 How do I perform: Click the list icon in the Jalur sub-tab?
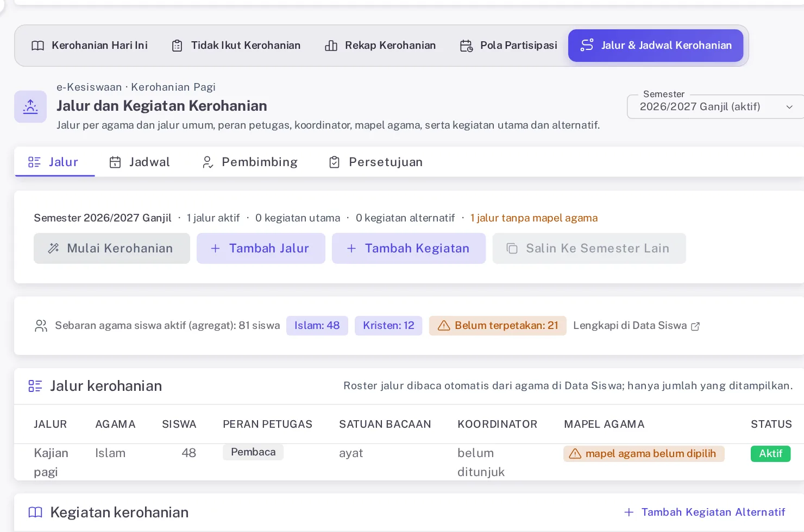pyautogui.click(x=34, y=162)
